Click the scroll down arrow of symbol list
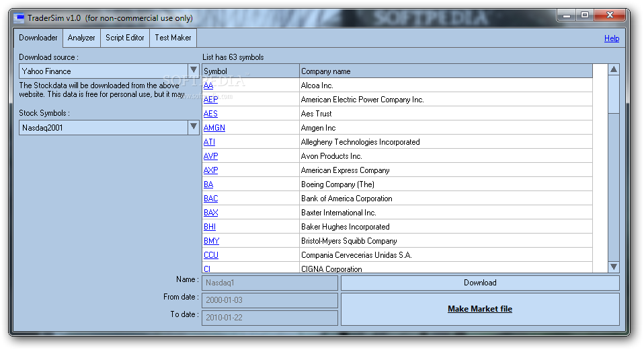Screen dimensions: 644x350 click(614, 267)
